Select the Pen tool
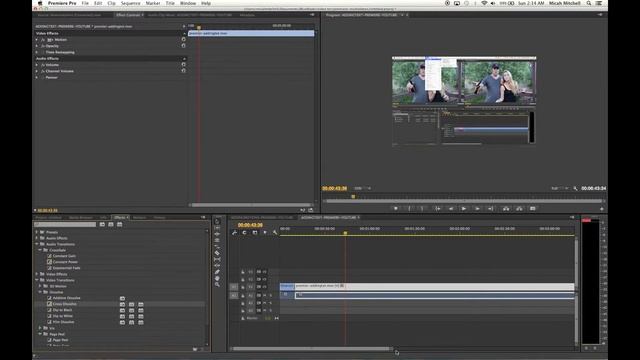The image size is (640, 360). pos(217,272)
